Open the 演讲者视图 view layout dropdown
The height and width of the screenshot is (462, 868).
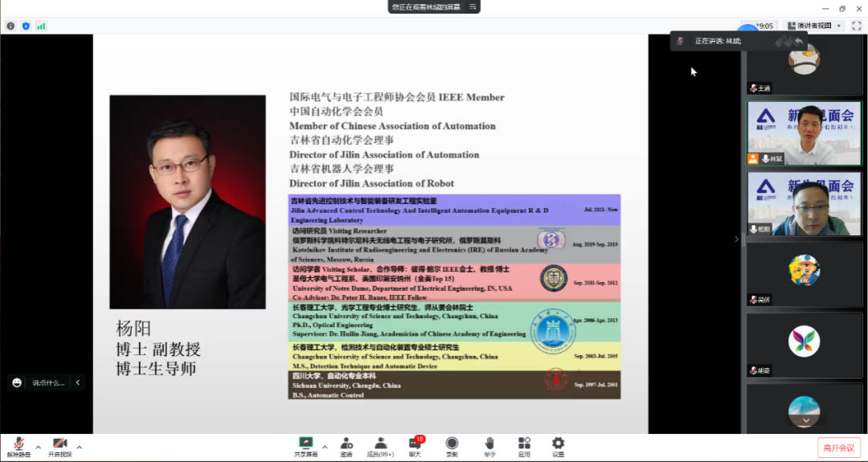tap(814, 26)
